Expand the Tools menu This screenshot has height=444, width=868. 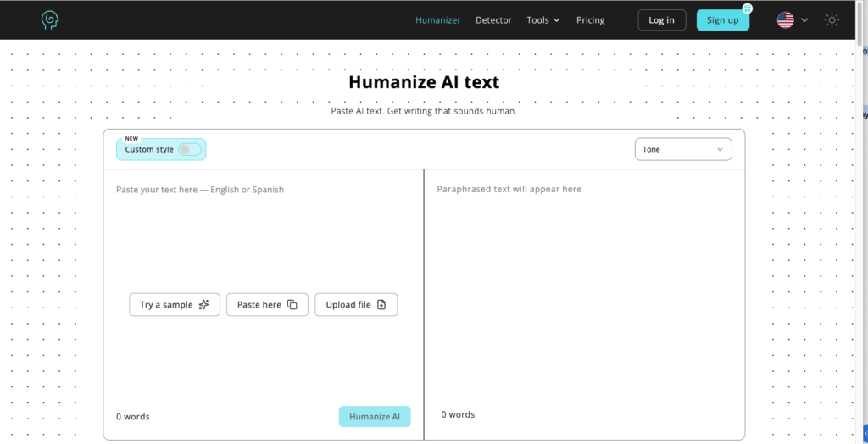[543, 20]
